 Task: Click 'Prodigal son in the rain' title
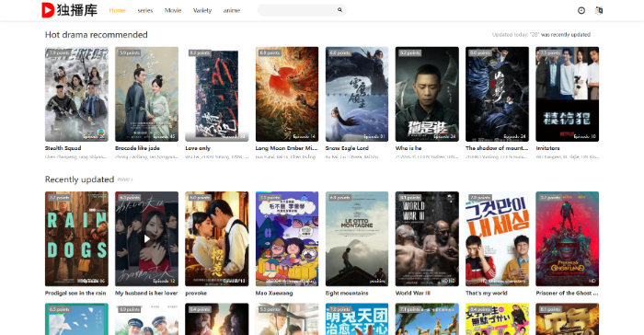point(75,293)
